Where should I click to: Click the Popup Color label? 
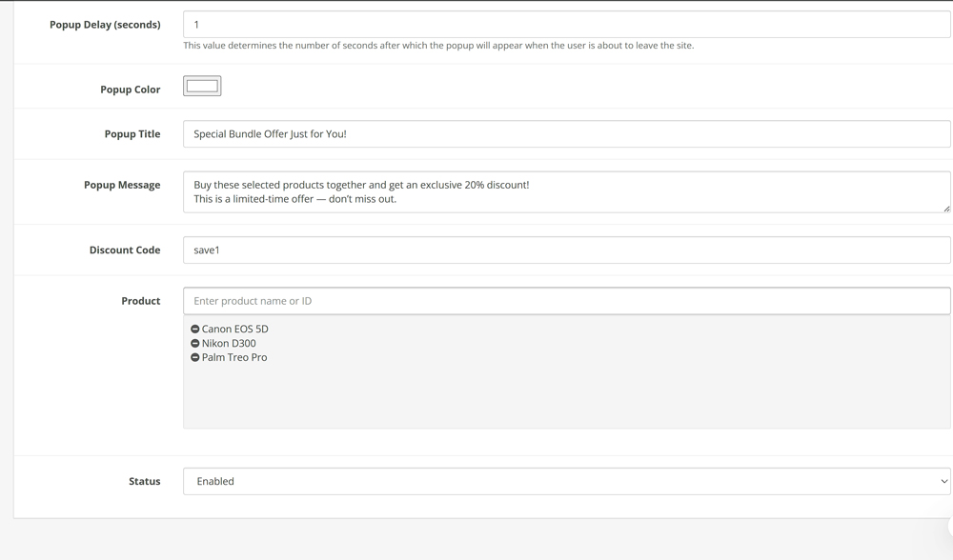(x=130, y=90)
